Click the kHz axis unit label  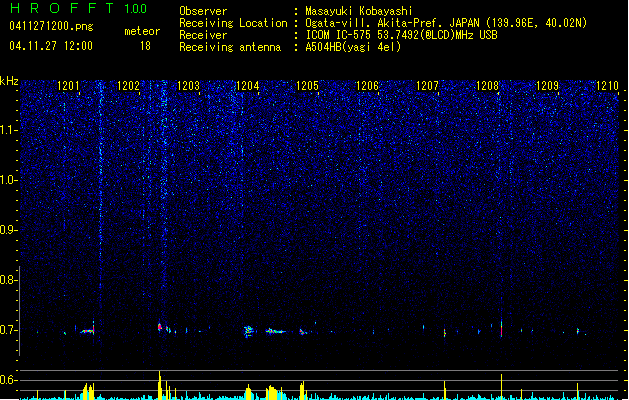point(9,81)
